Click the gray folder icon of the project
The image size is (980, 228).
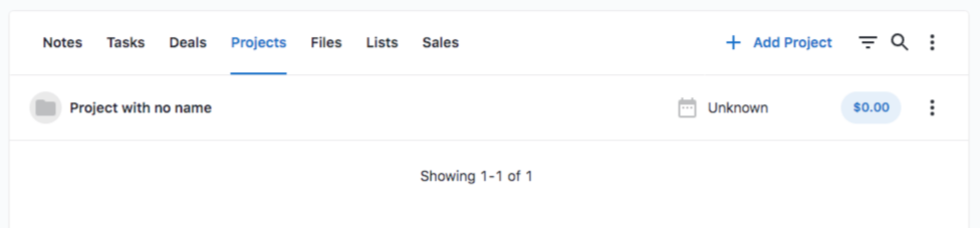click(x=46, y=107)
